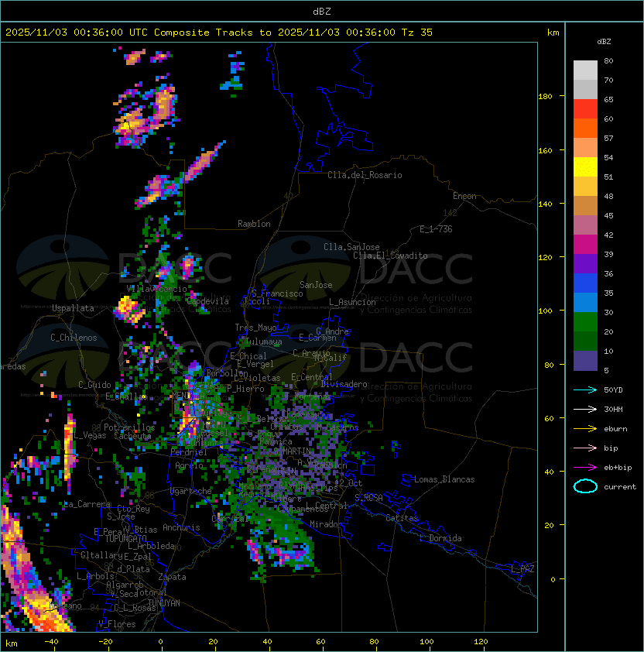
Task: Select the magenta 42-39 dBZ swatch
Action: click(x=585, y=245)
